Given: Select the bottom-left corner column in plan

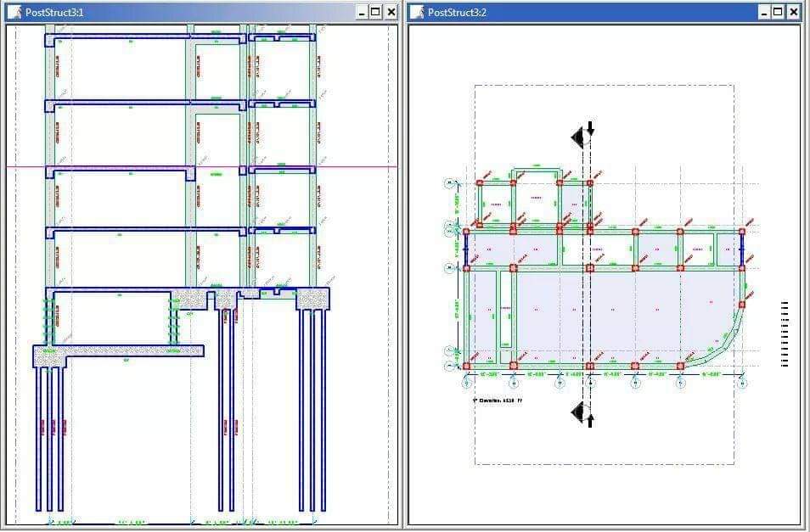Looking at the screenshot, I should [x=466, y=367].
